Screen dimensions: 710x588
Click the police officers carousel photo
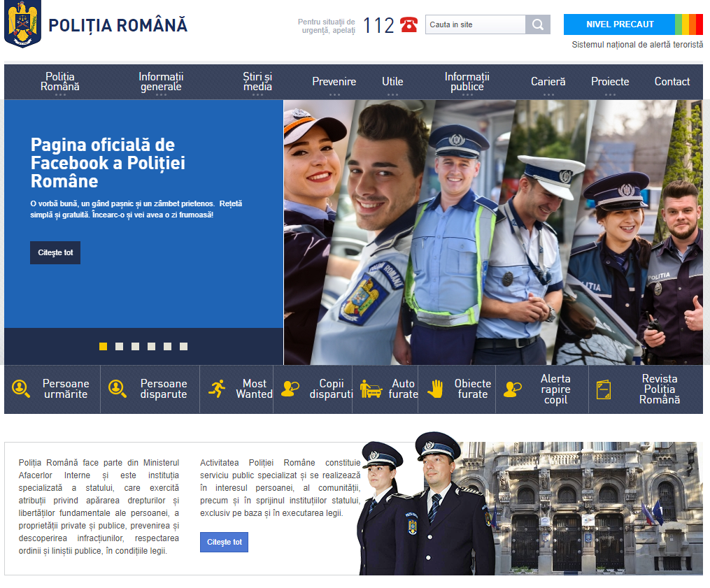click(493, 232)
